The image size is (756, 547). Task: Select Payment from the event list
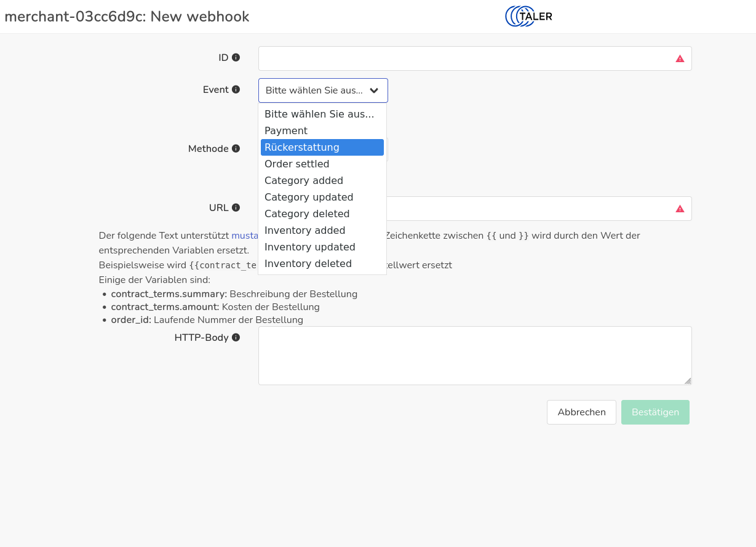tap(286, 131)
